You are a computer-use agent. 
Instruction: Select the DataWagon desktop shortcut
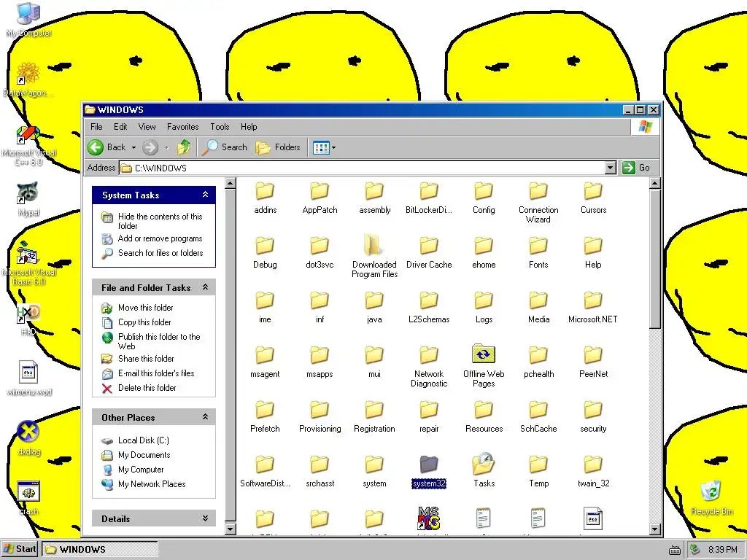tap(28, 79)
